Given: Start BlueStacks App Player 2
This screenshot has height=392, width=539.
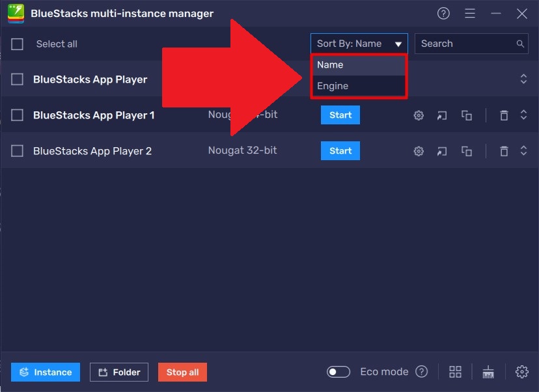Looking at the screenshot, I should click(x=340, y=150).
